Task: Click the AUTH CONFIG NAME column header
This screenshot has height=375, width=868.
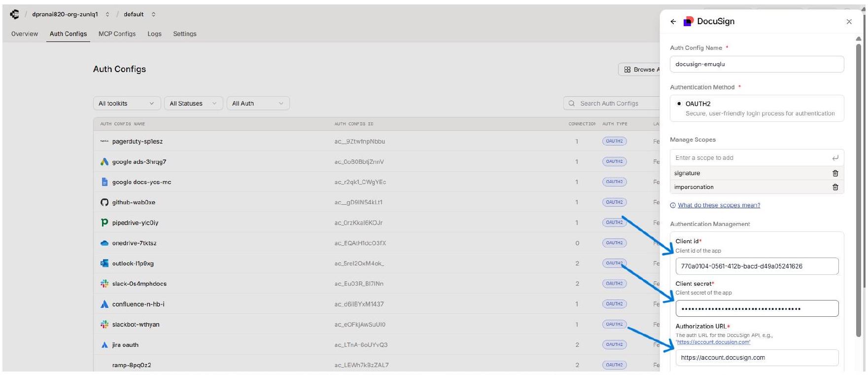Action: tap(122, 124)
